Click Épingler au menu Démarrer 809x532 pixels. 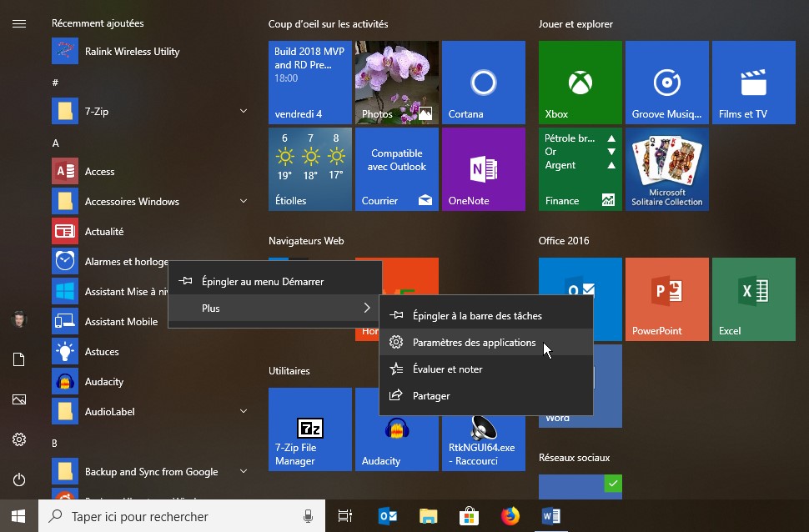coord(262,282)
